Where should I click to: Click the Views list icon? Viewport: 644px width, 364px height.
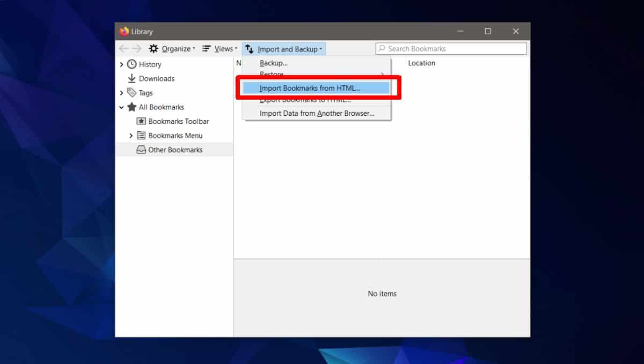(x=206, y=49)
